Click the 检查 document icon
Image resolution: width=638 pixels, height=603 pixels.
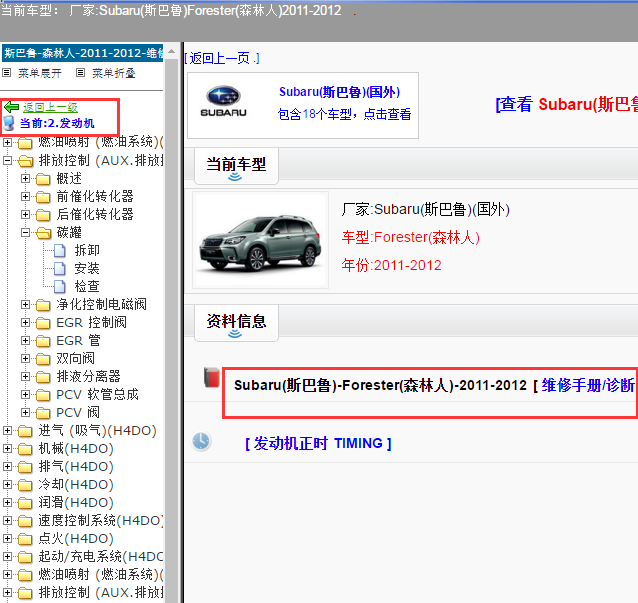click(x=60, y=286)
